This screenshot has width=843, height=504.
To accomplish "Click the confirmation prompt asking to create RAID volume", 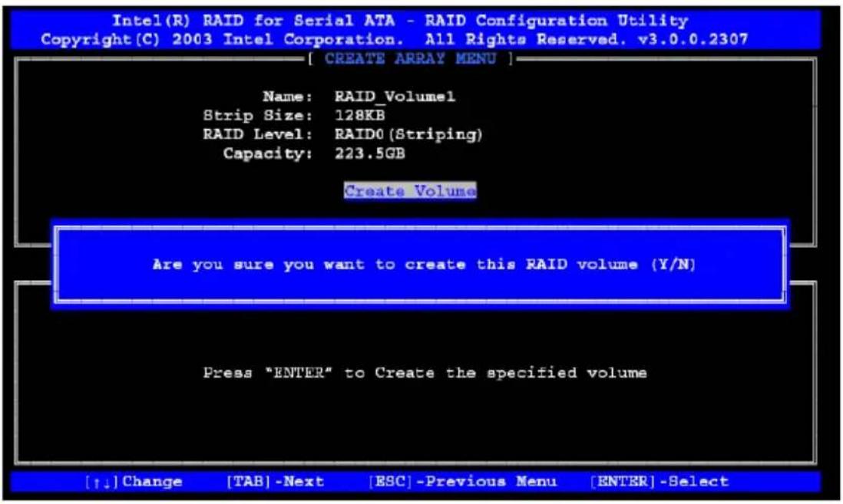I will 424,265.
